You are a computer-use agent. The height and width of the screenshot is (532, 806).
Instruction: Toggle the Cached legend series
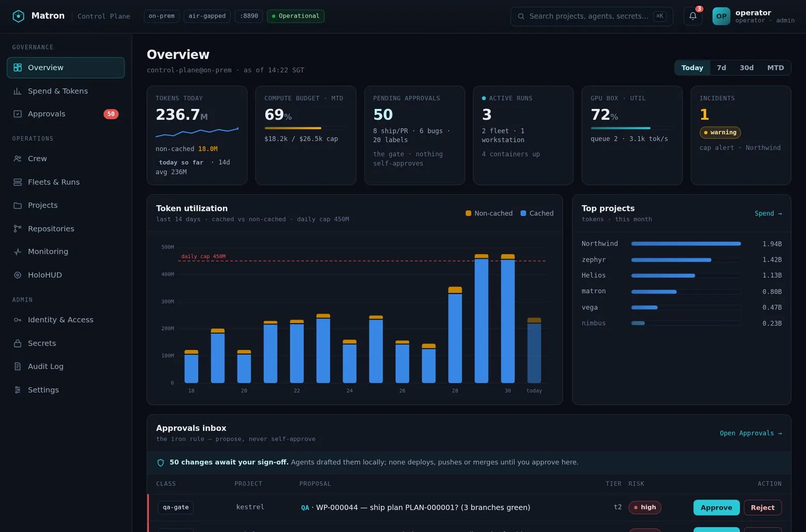pos(537,213)
